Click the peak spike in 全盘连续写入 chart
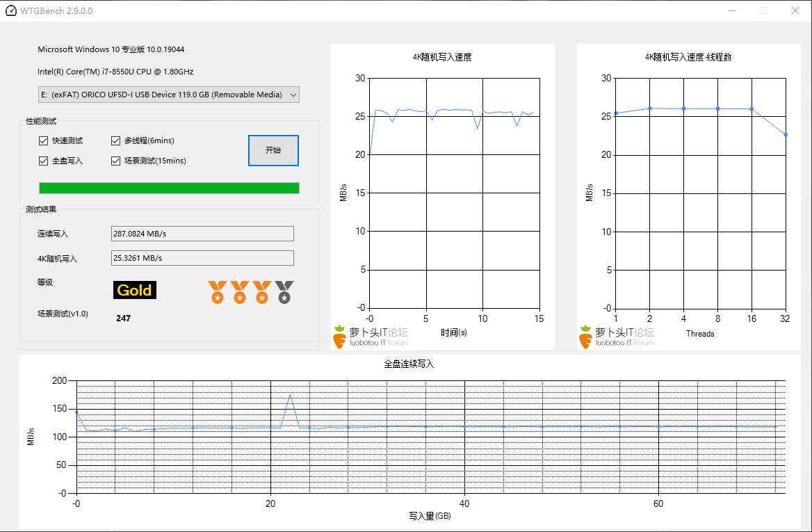 pos(290,395)
